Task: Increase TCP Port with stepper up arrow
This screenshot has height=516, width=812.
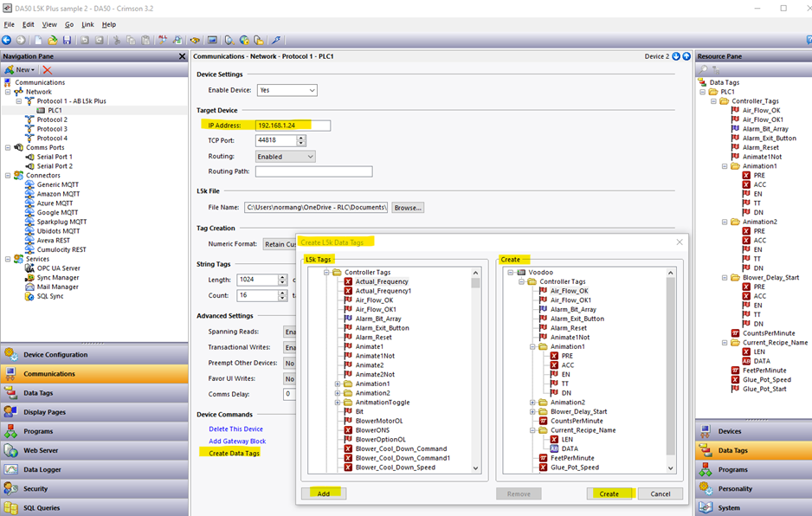Action: (x=301, y=138)
